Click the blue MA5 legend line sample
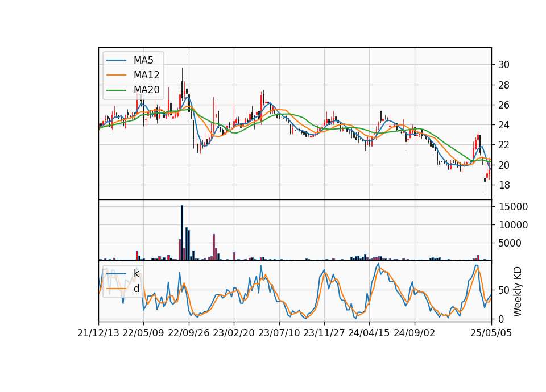This screenshot has height=392, width=546. click(x=116, y=60)
